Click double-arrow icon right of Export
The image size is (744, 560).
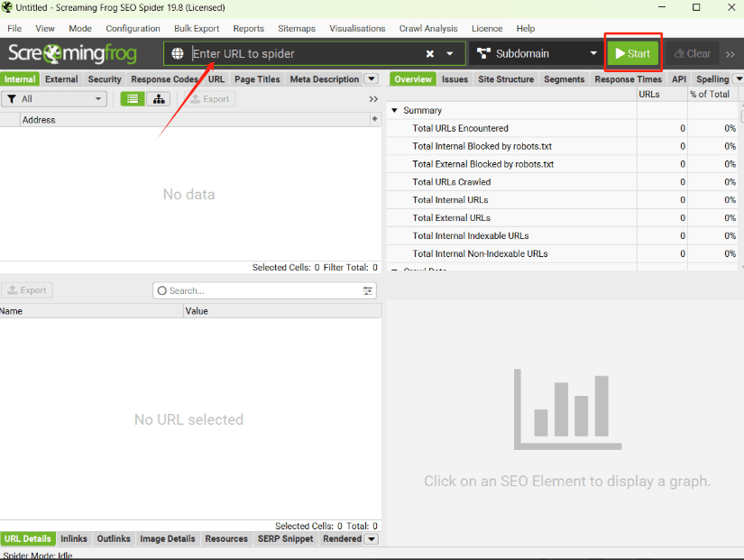[x=373, y=99]
